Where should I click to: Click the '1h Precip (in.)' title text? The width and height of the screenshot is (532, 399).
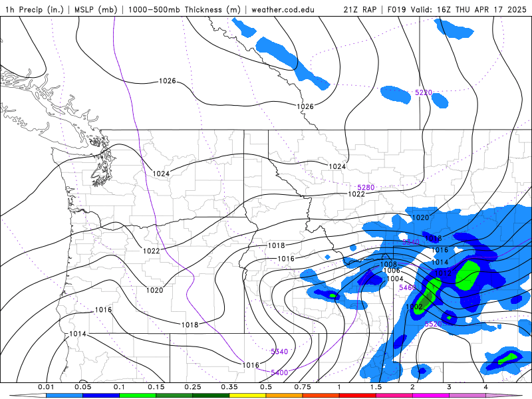point(35,9)
